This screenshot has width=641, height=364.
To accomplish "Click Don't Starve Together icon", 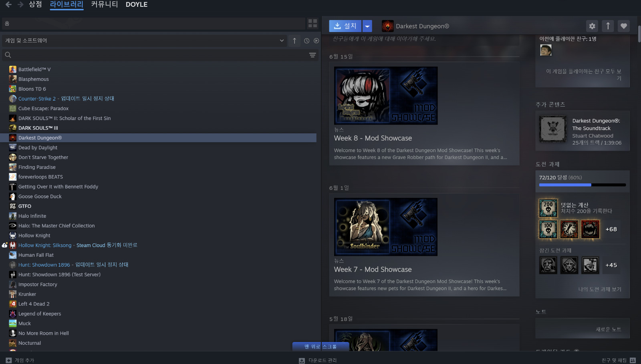I will click(13, 157).
